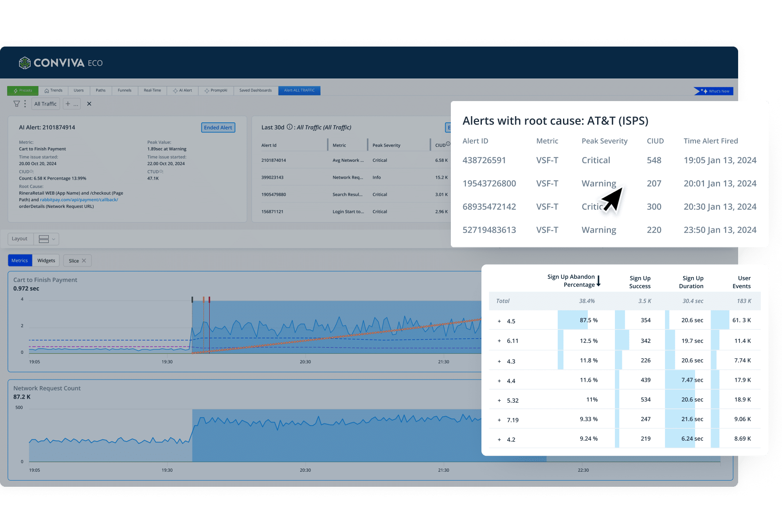Open the filter funnel icon
The width and height of the screenshot is (782, 532).
click(16, 104)
